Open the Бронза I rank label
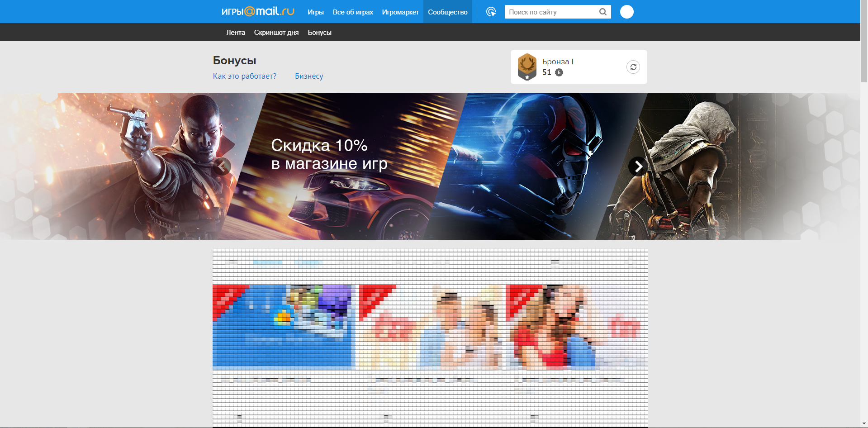 click(558, 62)
